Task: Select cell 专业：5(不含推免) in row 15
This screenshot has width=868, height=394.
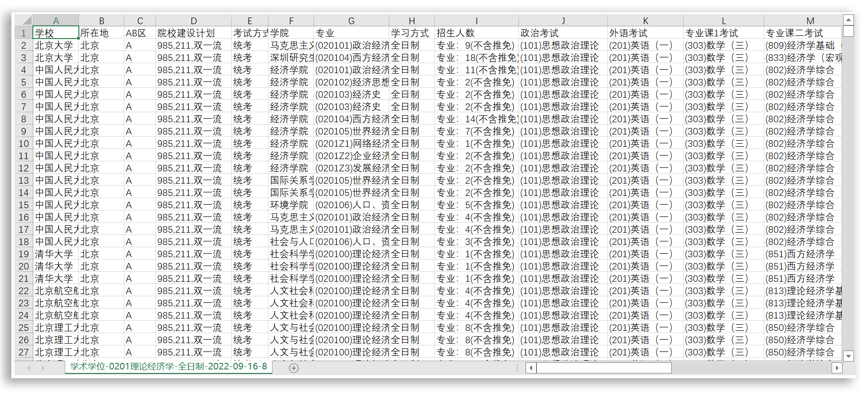Action: [476, 205]
